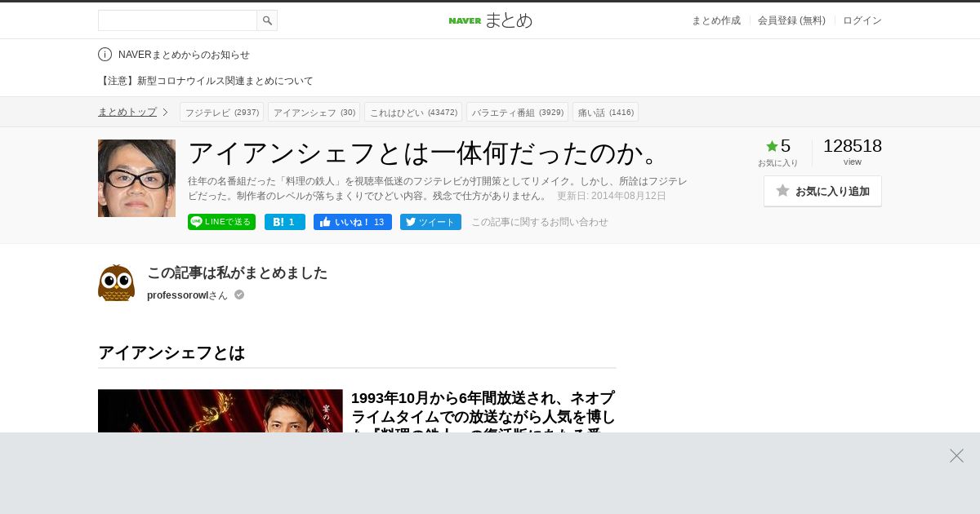Go to まとめトップ breadcrumb
The width and height of the screenshot is (980, 514).
[127, 112]
